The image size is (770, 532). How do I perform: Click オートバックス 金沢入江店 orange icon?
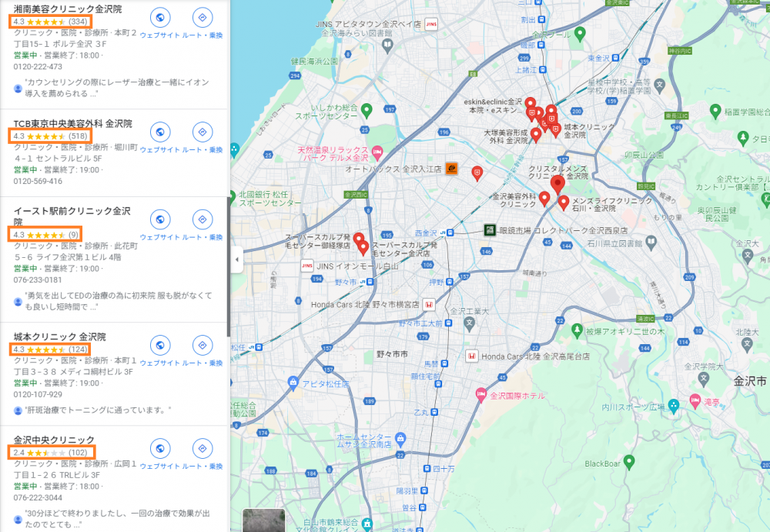[451, 169]
